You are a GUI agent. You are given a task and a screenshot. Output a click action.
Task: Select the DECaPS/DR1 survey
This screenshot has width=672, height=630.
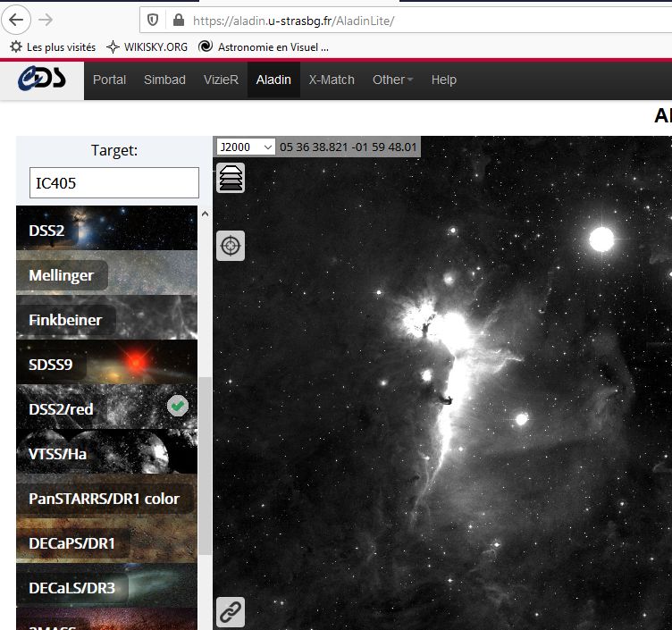(x=106, y=542)
